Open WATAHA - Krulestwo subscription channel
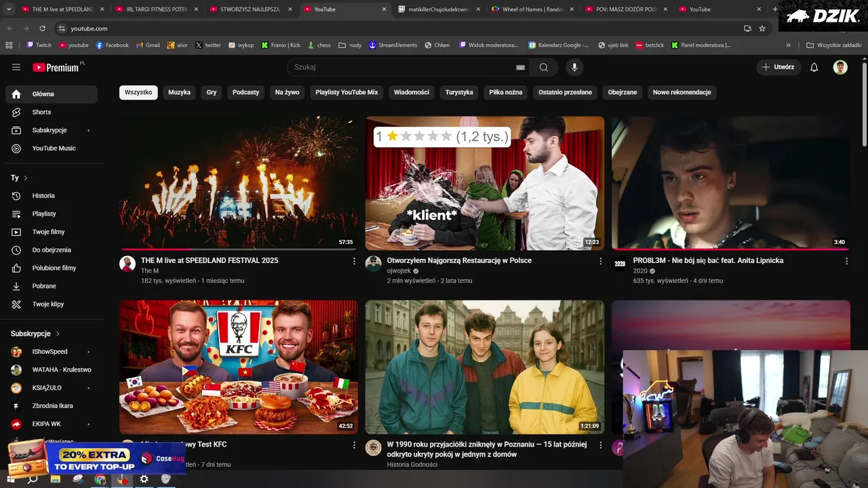The width and height of the screenshot is (868, 488). pyautogui.click(x=52, y=370)
